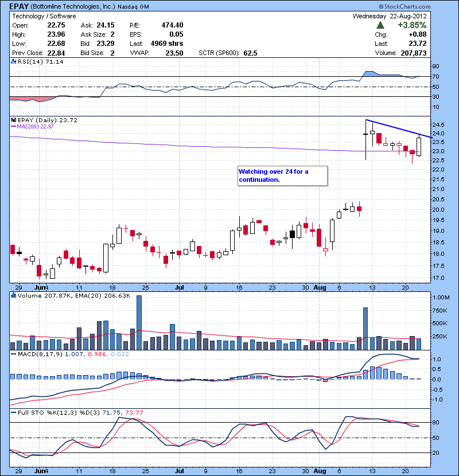The height and width of the screenshot is (476, 459).
Task: Click the volume bars icon beside Volume label
Action: (x=13, y=295)
